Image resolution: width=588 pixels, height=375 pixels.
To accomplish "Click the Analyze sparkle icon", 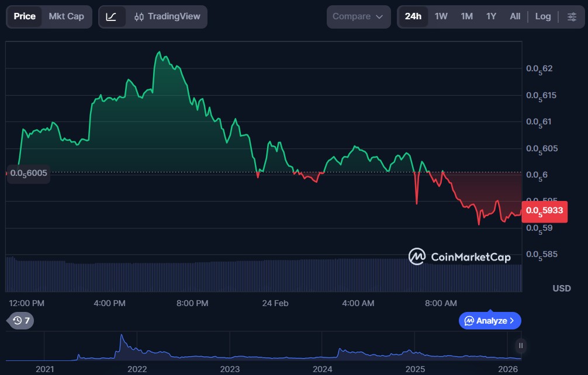I will pyautogui.click(x=469, y=321).
